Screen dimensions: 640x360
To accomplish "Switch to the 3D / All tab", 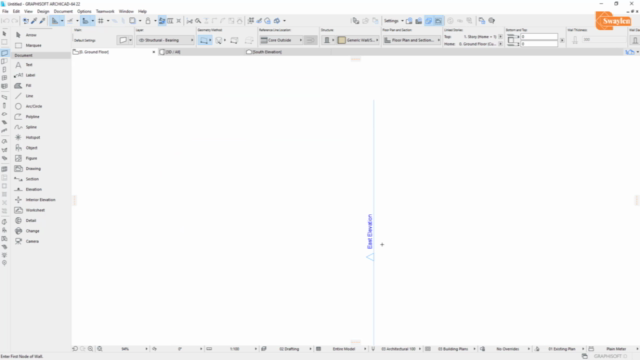I will [173, 52].
